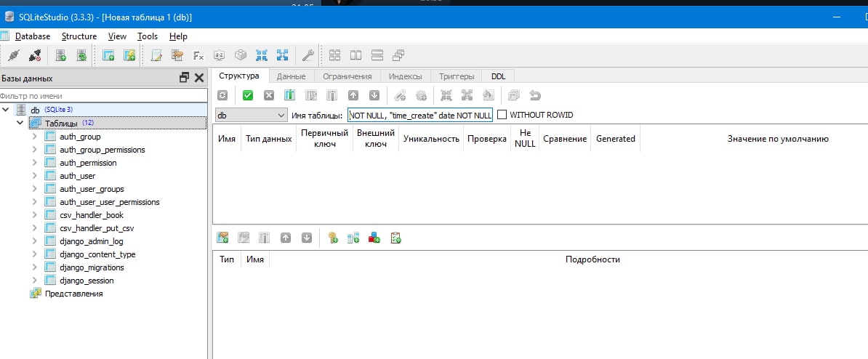Select the csv_handler_book table
Viewport: 868px width, 359px height.
(x=92, y=215)
